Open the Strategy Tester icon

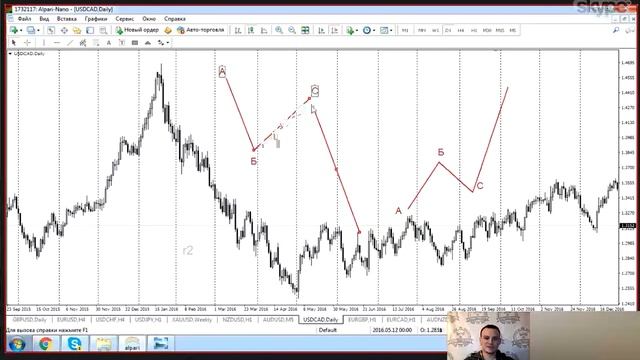103,30
